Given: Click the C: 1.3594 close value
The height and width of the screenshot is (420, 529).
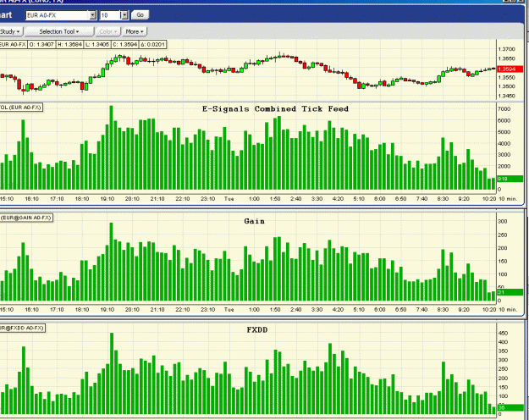Looking at the screenshot, I should coord(124,44).
